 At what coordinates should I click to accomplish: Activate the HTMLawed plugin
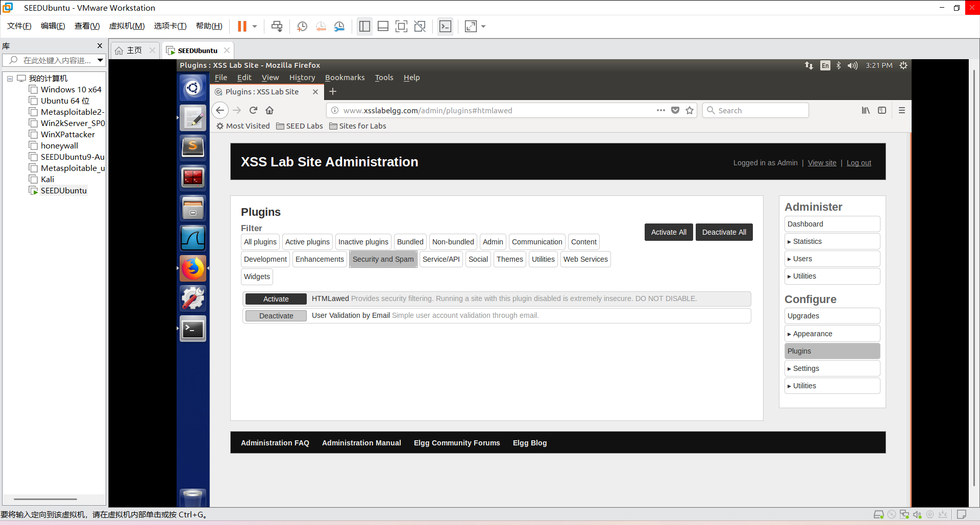tap(276, 299)
